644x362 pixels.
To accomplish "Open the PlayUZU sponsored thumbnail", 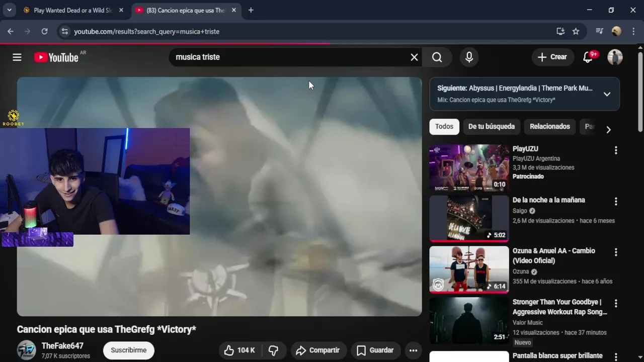I will 469,168.
